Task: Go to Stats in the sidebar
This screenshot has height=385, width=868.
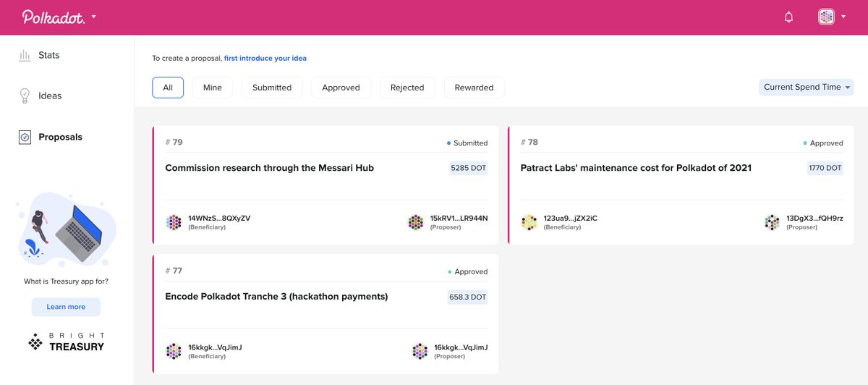Action: (x=49, y=55)
